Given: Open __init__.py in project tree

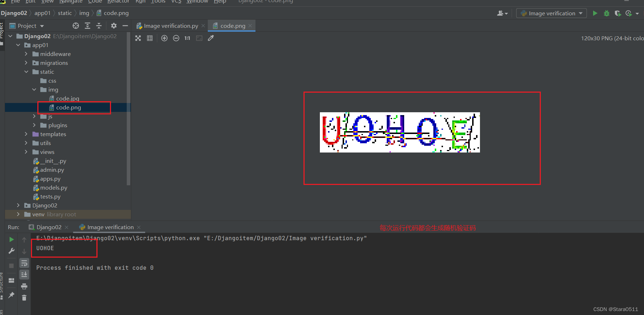Looking at the screenshot, I should click(50, 161).
